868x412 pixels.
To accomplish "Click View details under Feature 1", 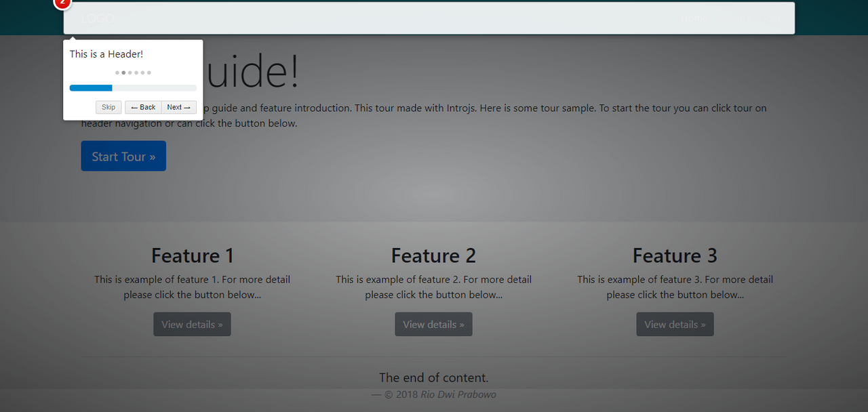I will coord(192,324).
